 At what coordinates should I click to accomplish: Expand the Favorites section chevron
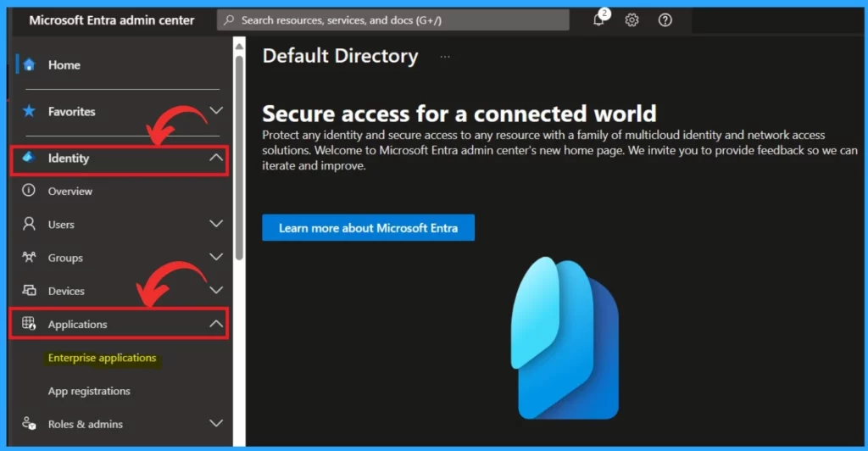click(x=216, y=111)
